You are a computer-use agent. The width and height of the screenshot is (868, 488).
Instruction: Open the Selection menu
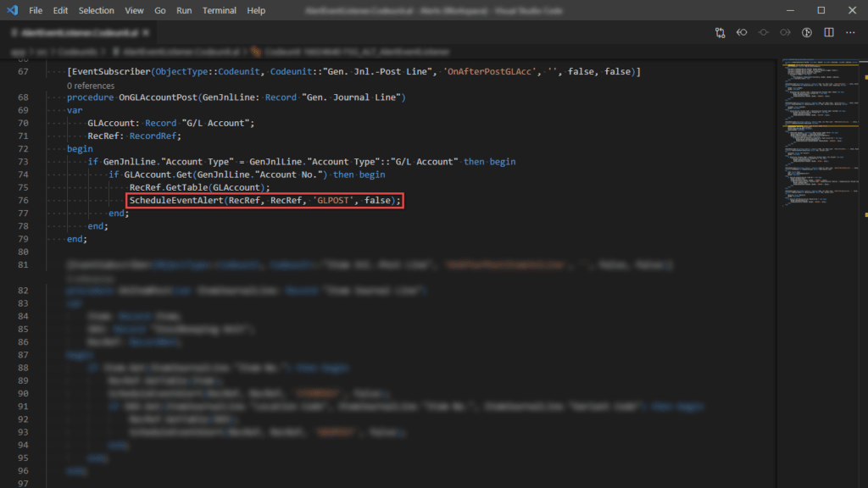point(96,10)
